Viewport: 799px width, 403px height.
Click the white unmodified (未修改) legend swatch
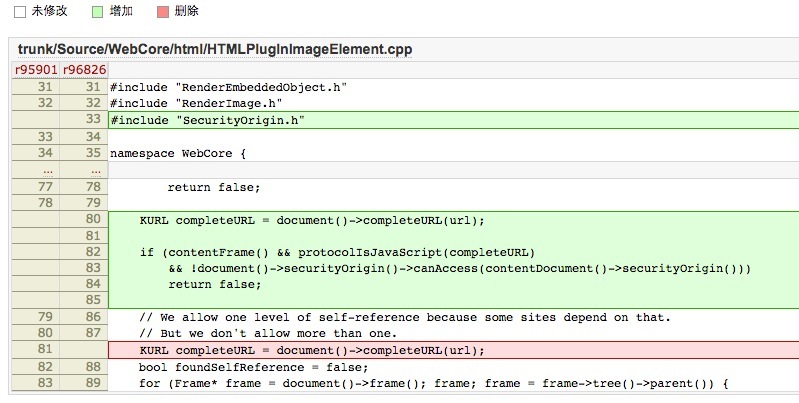coord(19,11)
